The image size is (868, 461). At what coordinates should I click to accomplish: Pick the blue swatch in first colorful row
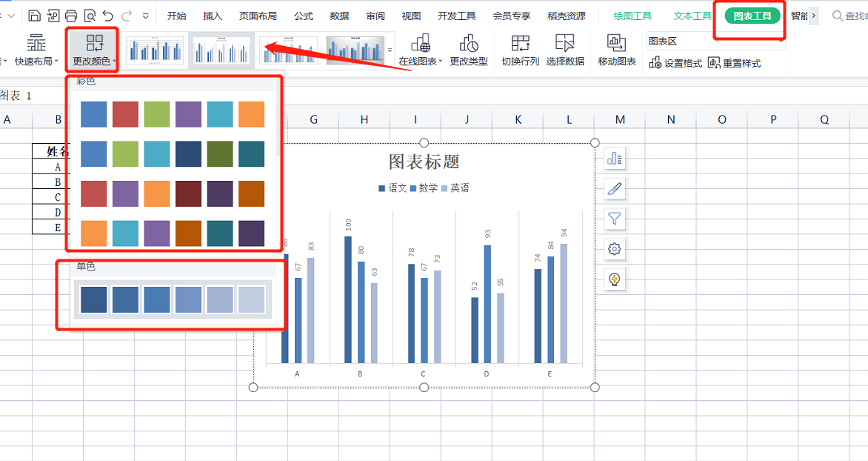point(93,114)
